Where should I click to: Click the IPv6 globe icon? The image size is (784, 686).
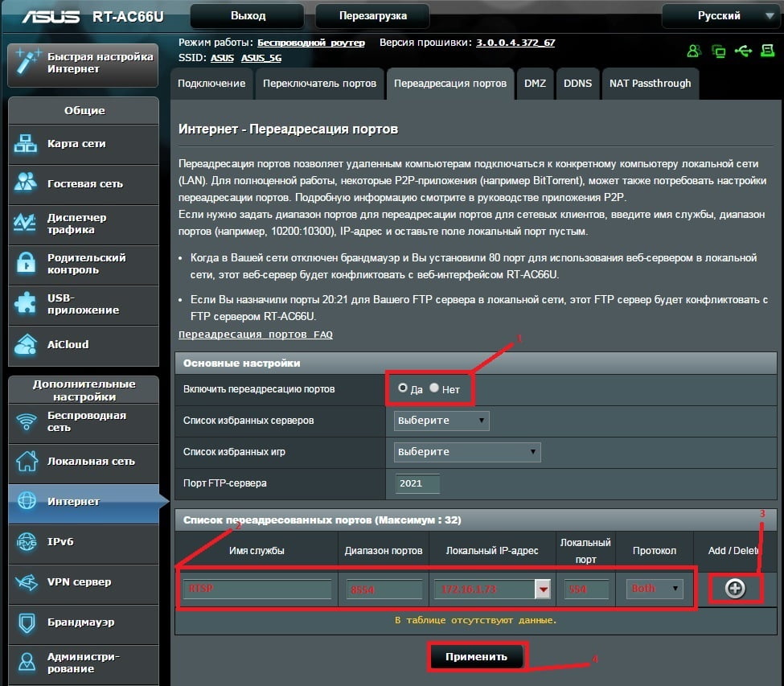[x=27, y=541]
